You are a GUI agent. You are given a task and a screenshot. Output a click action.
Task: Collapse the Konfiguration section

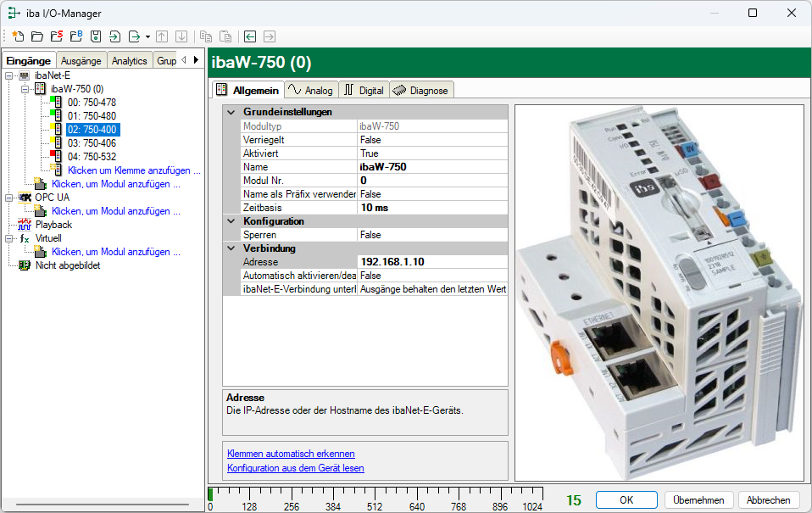point(231,221)
